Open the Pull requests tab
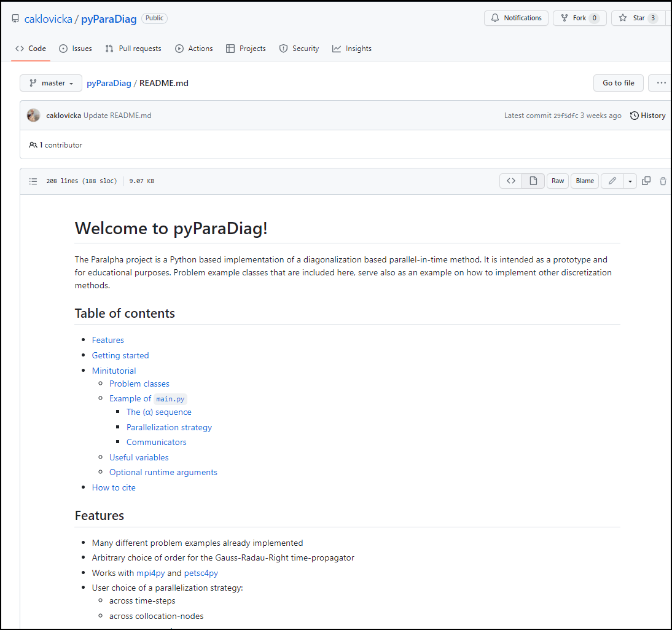 [x=133, y=49]
